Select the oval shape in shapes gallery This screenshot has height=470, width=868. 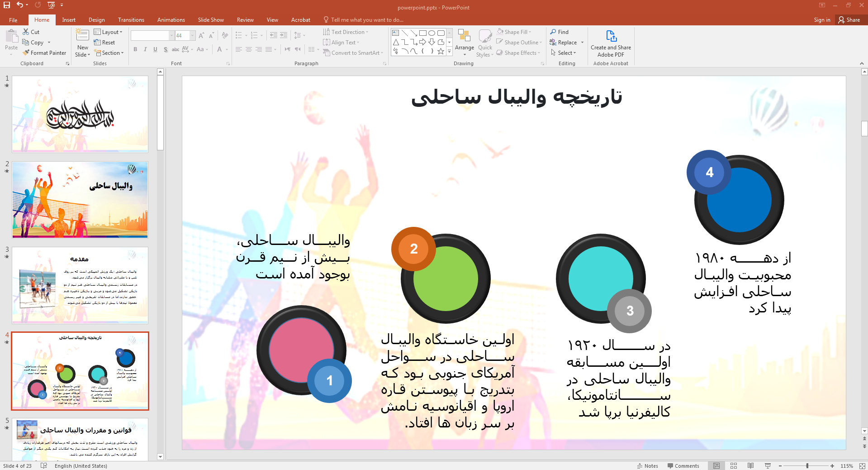(432, 33)
